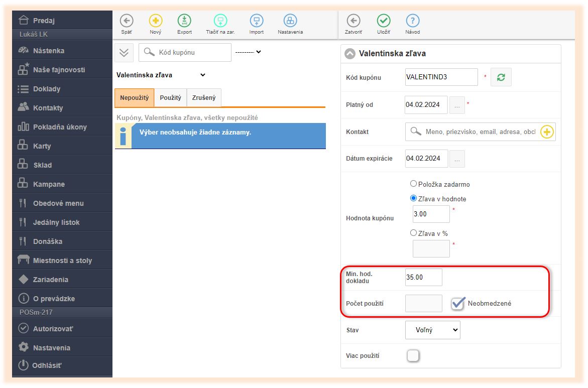Click the Import toolbar icon

[257, 21]
